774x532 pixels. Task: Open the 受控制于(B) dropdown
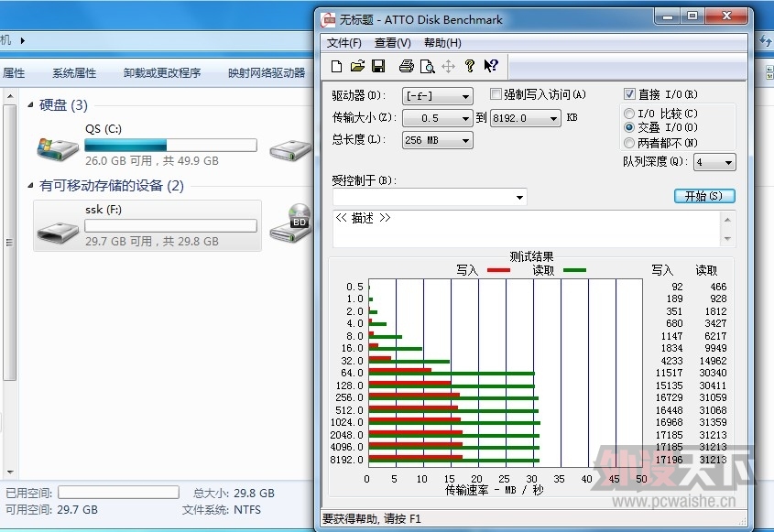(430, 198)
